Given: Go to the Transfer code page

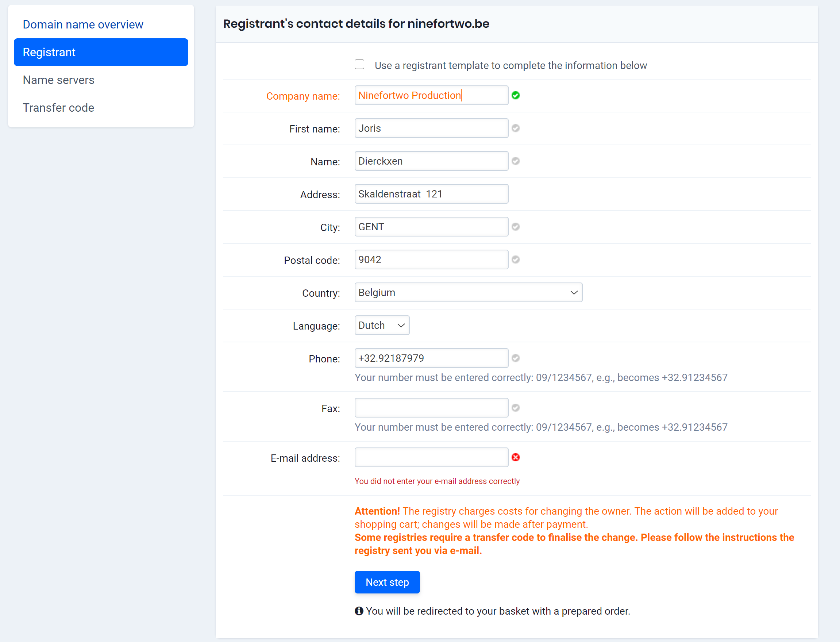Looking at the screenshot, I should 58,108.
